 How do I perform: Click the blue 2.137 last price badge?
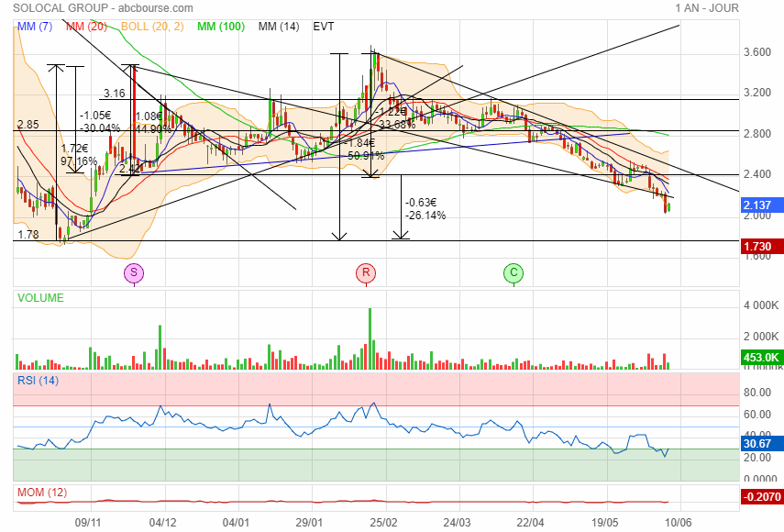(x=761, y=205)
